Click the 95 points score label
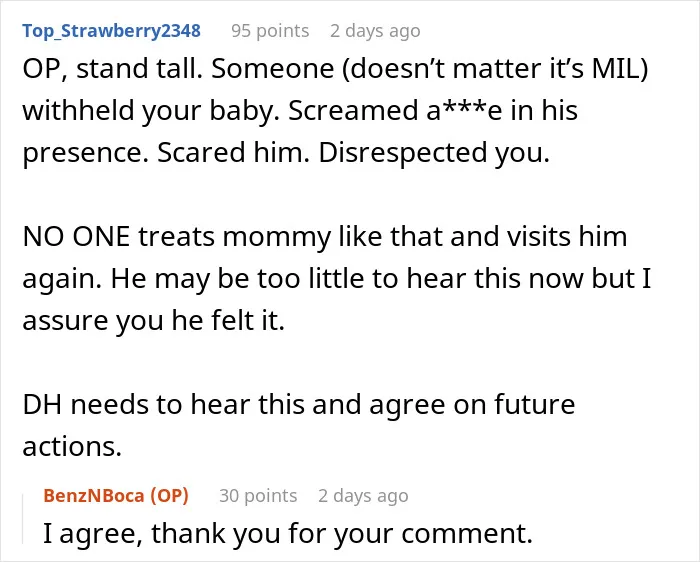700x562 pixels. pos(270,31)
